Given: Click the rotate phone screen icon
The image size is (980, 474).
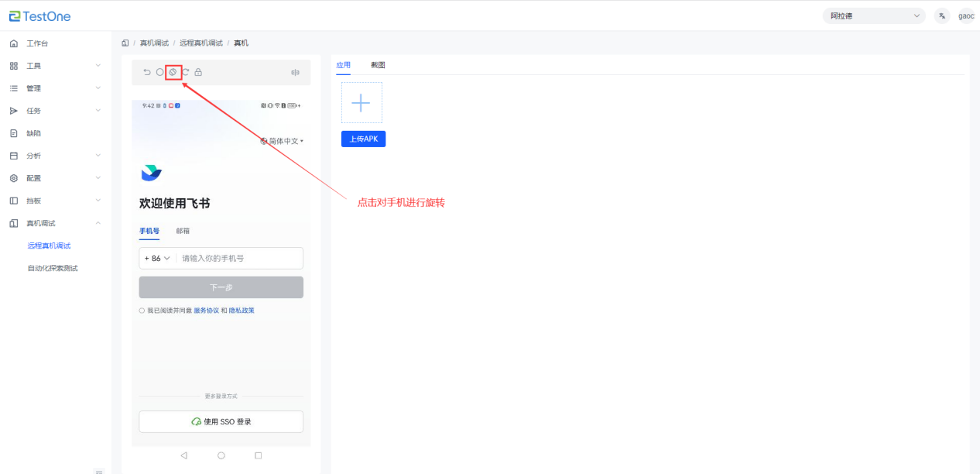Looking at the screenshot, I should [173, 72].
